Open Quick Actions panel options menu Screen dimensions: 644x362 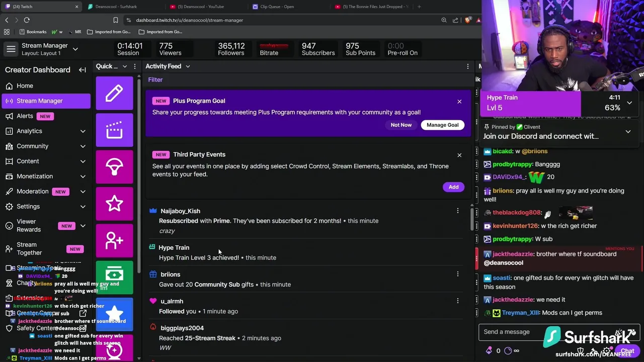(x=135, y=66)
